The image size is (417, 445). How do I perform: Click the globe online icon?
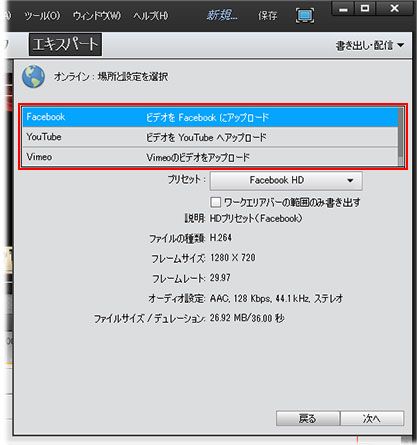click(33, 77)
